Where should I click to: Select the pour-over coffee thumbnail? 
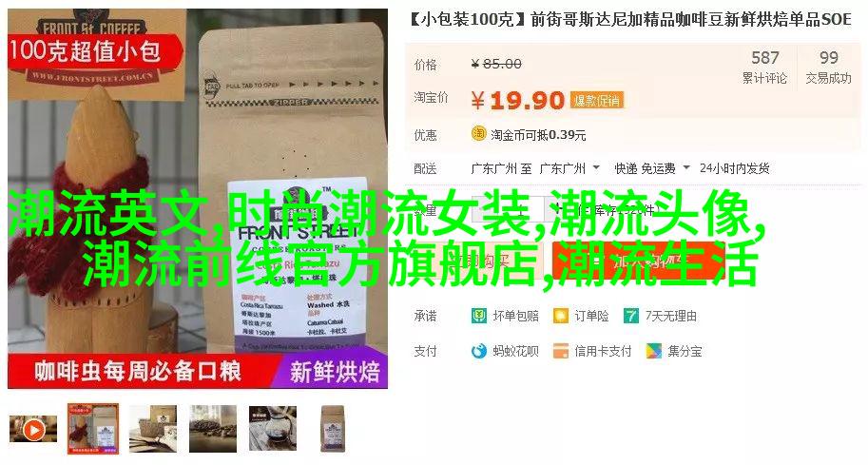coord(272,429)
